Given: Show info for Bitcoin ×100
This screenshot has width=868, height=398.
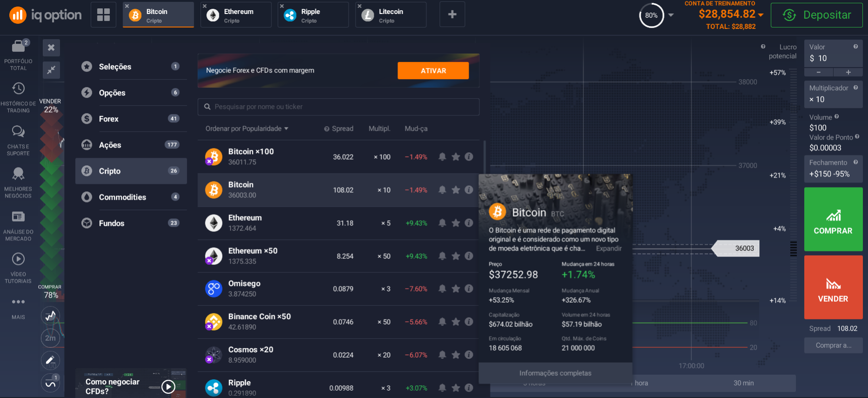Looking at the screenshot, I should (469, 157).
